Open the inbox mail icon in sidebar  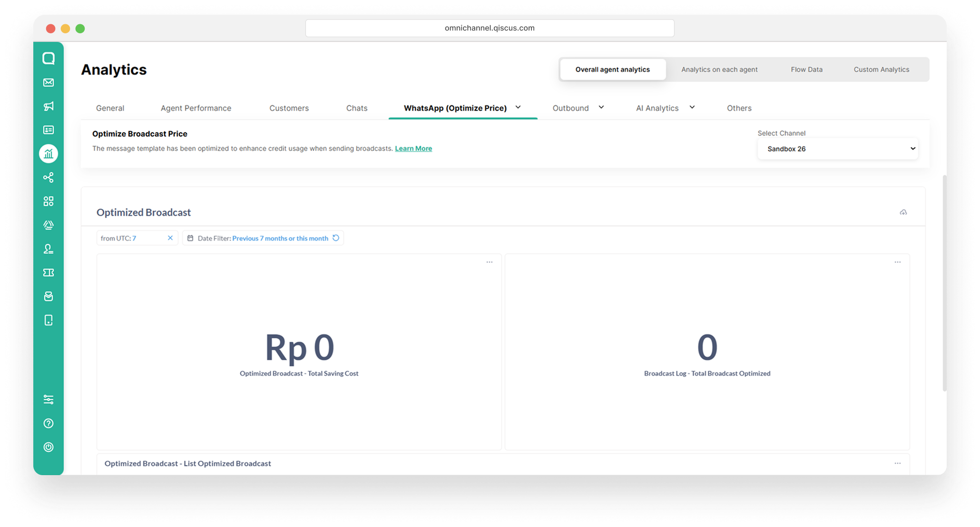49,82
